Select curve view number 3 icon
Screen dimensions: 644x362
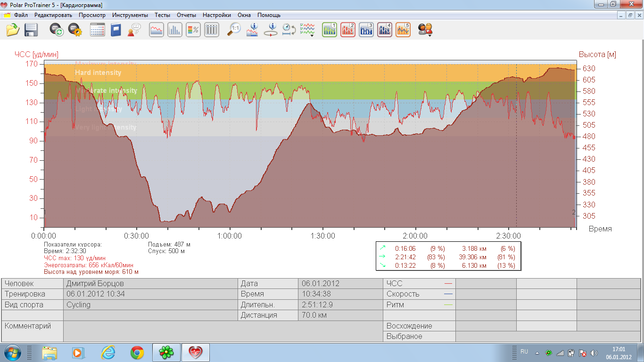(x=366, y=30)
